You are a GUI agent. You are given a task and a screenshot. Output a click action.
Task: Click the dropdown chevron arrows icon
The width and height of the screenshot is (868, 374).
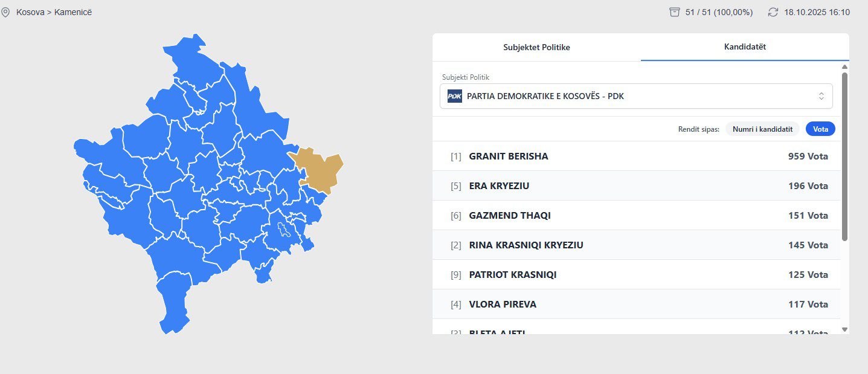(x=821, y=96)
